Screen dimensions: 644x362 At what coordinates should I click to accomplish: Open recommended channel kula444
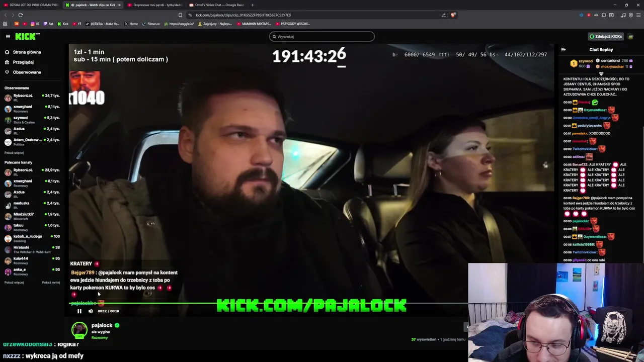pyautogui.click(x=32, y=260)
